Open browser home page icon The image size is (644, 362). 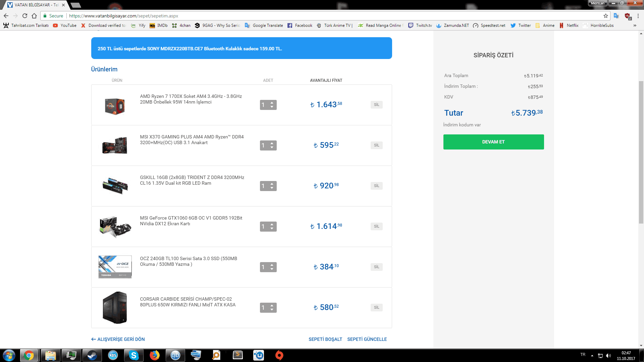pyautogui.click(x=34, y=16)
